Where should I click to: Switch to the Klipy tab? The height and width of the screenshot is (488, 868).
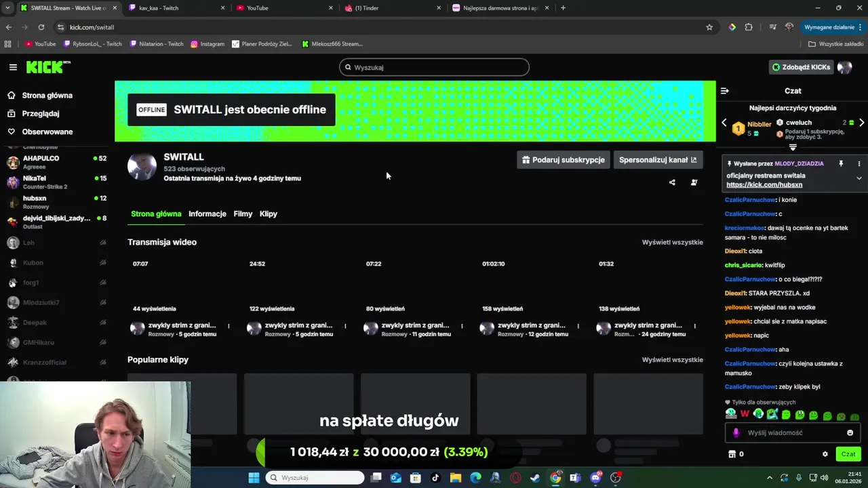(269, 213)
